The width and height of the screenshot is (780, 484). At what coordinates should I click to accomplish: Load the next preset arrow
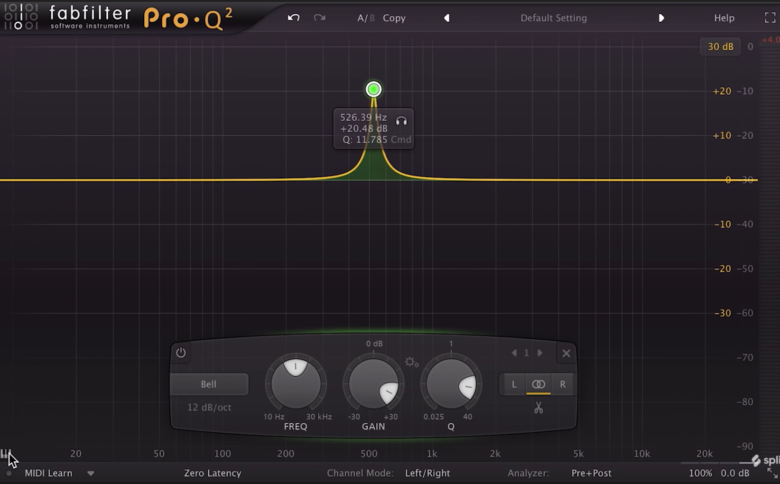[x=661, y=18]
